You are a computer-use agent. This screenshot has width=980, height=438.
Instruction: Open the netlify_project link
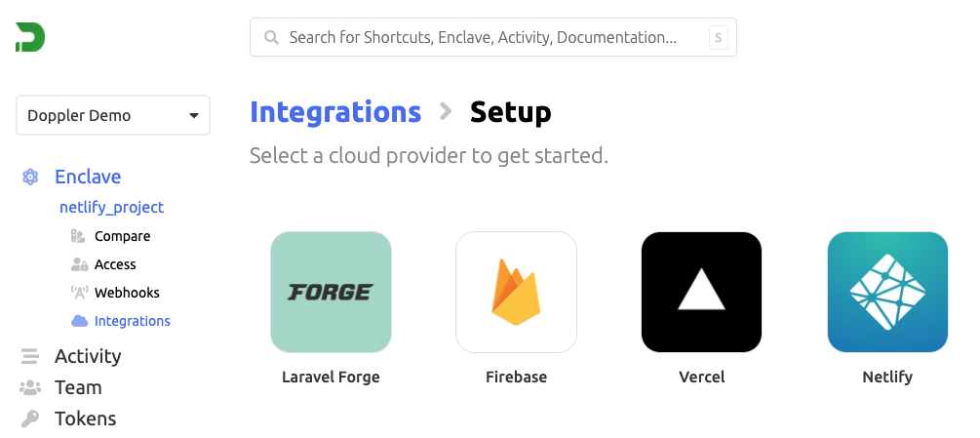click(x=112, y=207)
